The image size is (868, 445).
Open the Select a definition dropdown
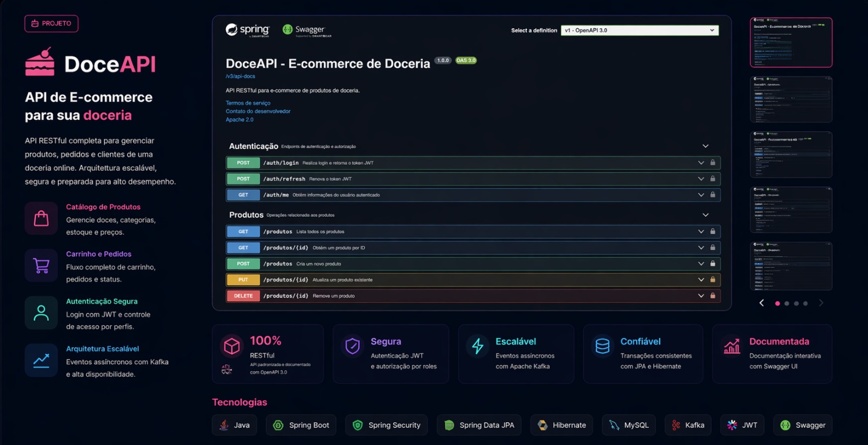(640, 30)
